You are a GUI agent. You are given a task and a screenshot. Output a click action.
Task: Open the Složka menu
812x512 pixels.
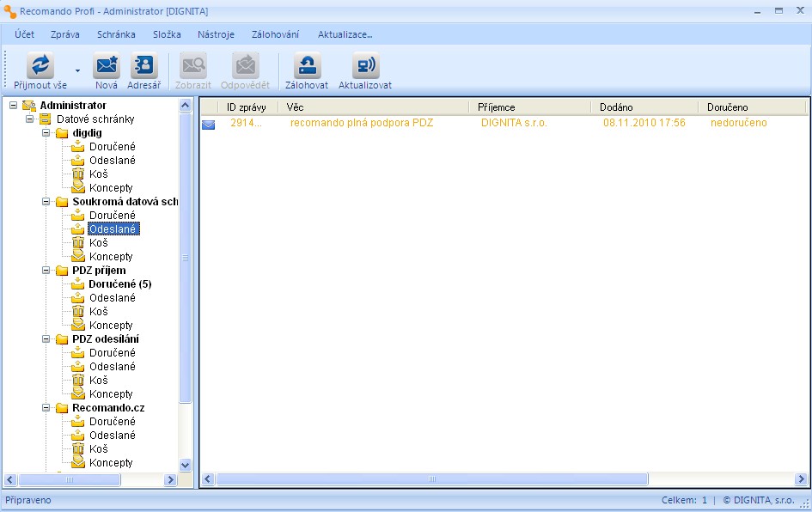click(167, 34)
